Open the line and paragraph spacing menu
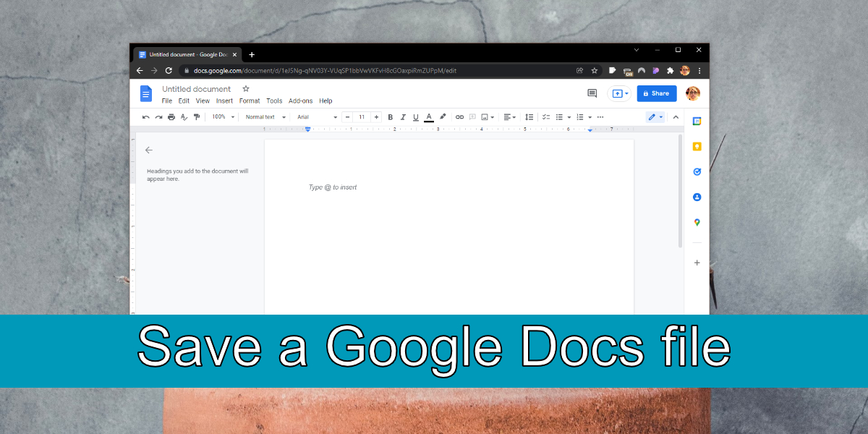Viewport: 868px width, 434px height. pos(529,117)
